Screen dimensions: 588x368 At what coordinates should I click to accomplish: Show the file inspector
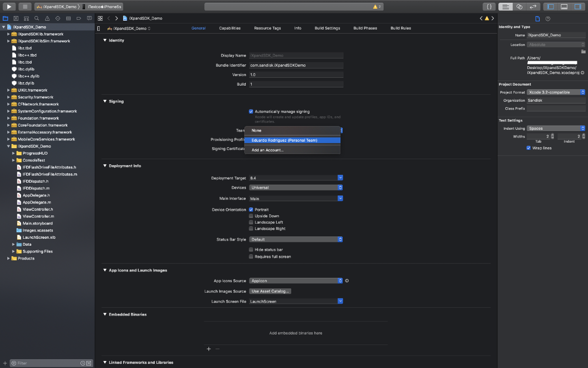[x=537, y=18]
